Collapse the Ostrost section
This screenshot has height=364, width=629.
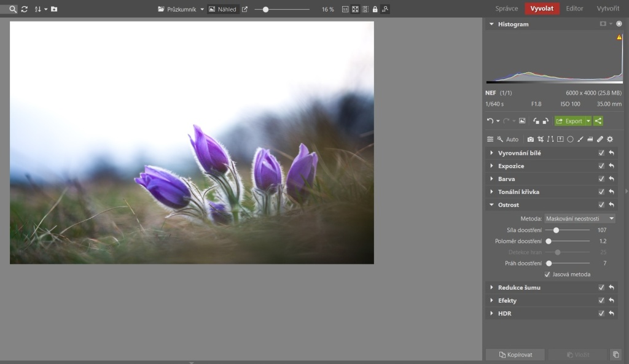(491, 205)
